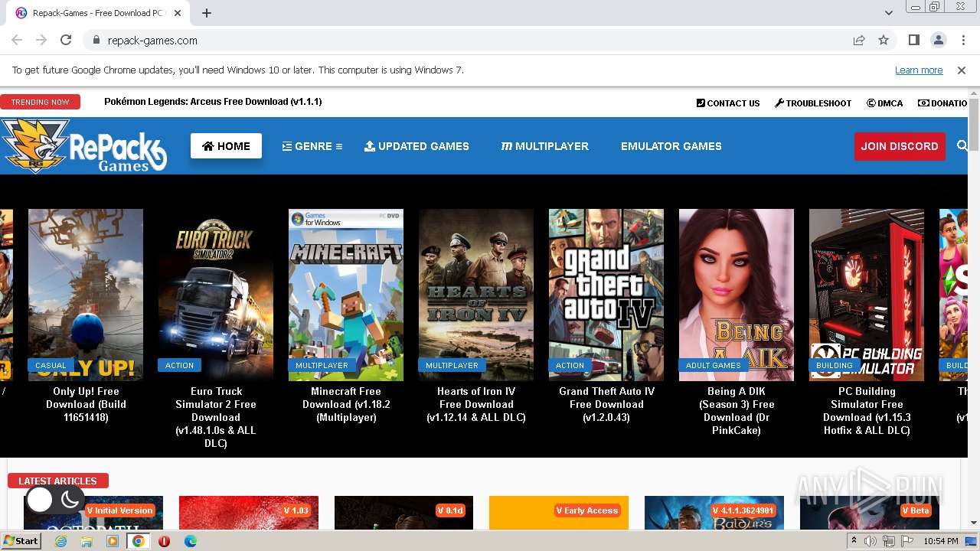Viewport: 980px width, 551px height.
Task: Click the JOIN DISCORD button
Action: click(900, 146)
